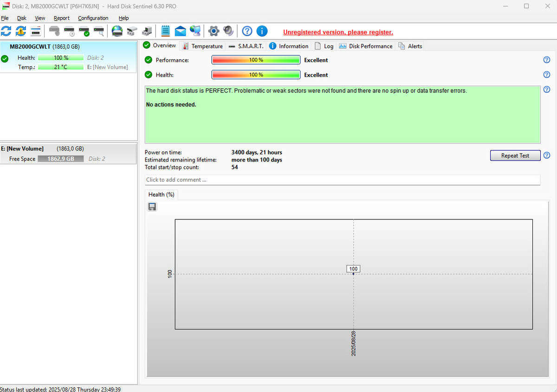Click the Refresh disk information icon
Viewport: 557px width, 392px height.
[6, 31]
